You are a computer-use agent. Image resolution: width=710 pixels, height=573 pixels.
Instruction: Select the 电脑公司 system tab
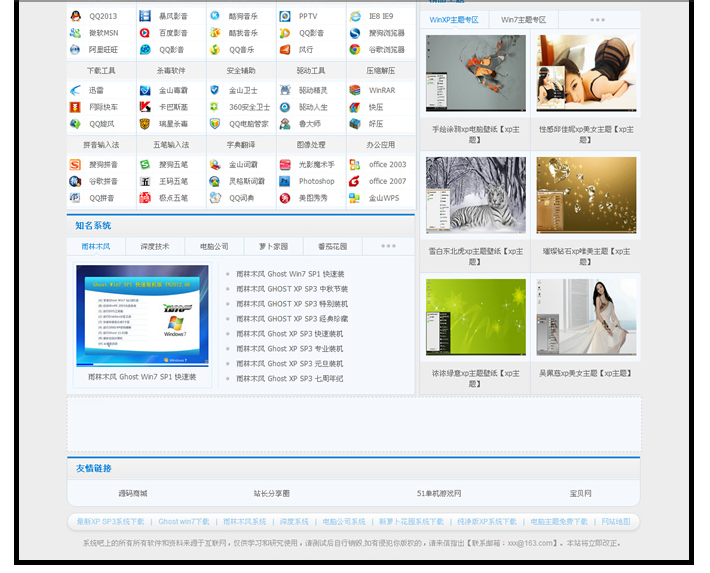point(214,247)
